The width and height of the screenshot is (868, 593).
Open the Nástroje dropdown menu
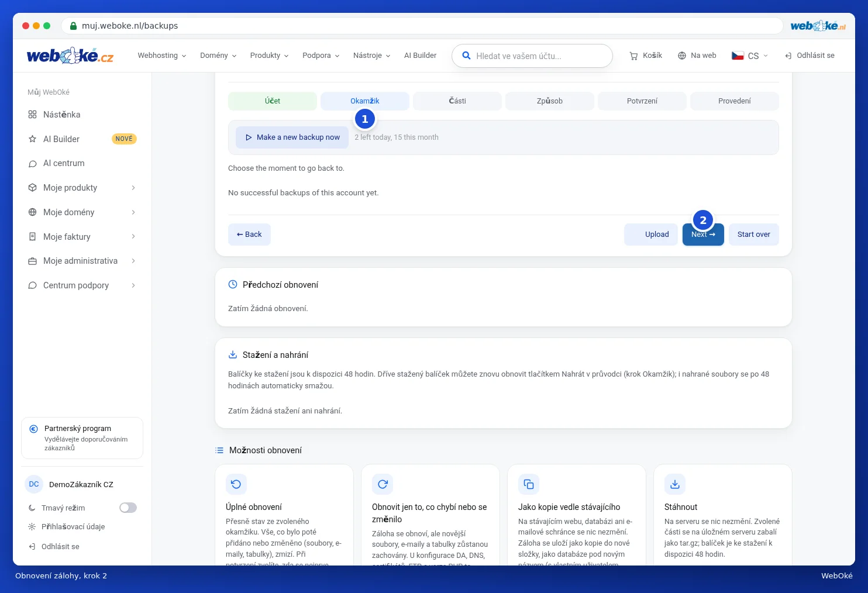[x=371, y=56]
